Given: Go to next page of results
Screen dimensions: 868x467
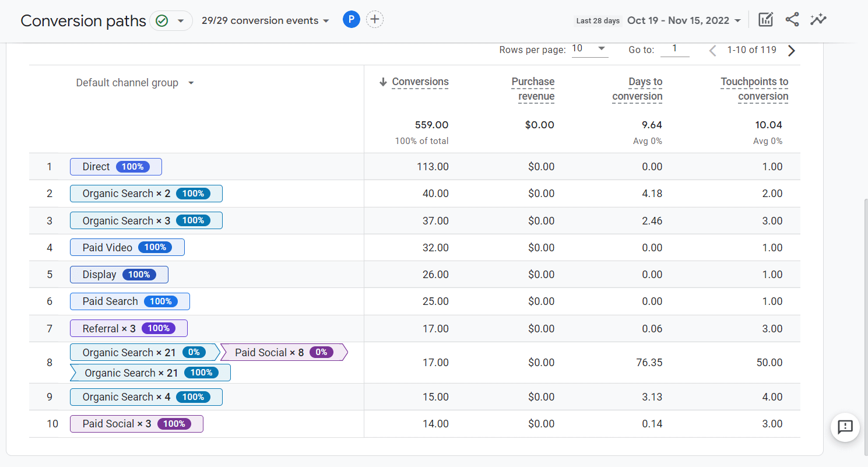Looking at the screenshot, I should [x=791, y=51].
